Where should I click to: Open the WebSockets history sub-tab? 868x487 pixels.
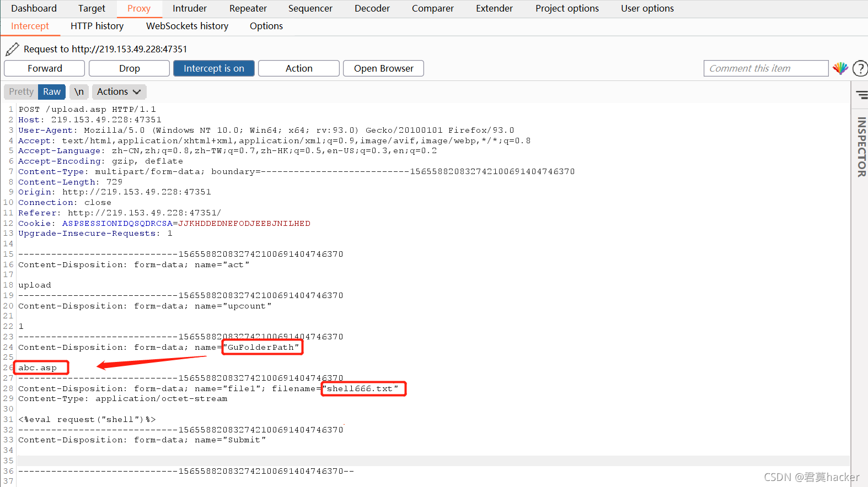187,26
